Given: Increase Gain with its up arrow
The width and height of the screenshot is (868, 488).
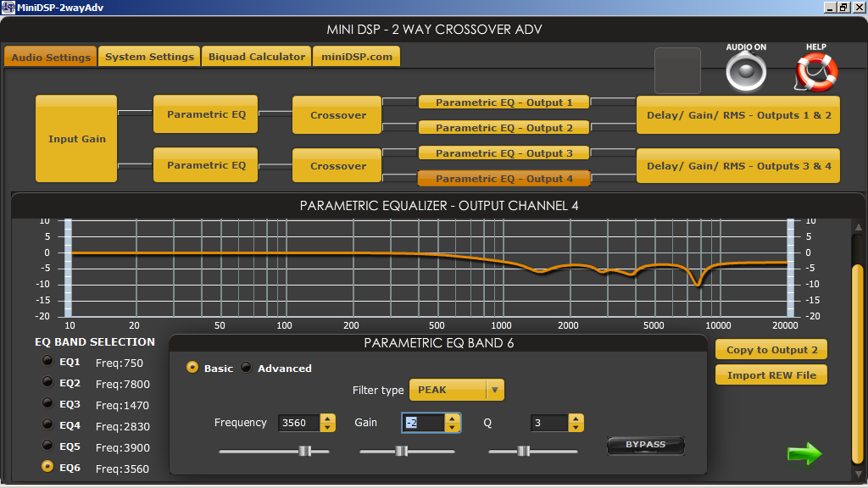Looking at the screenshot, I should tap(453, 419).
